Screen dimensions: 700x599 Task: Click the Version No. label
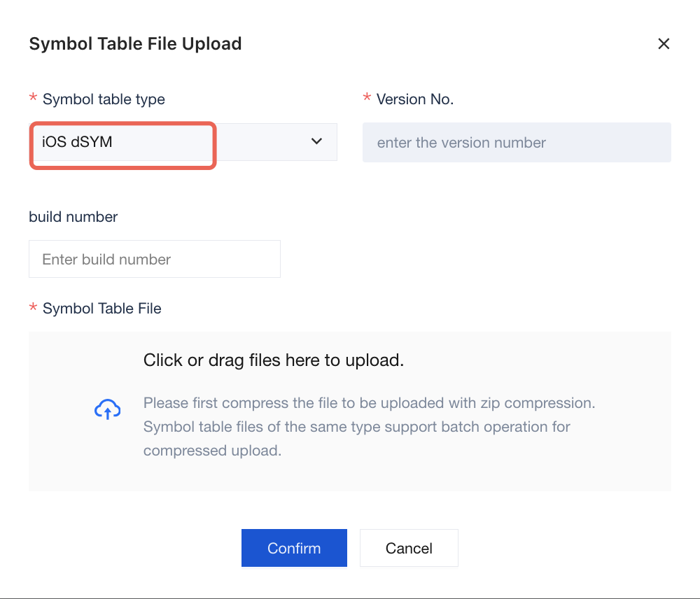tap(414, 99)
